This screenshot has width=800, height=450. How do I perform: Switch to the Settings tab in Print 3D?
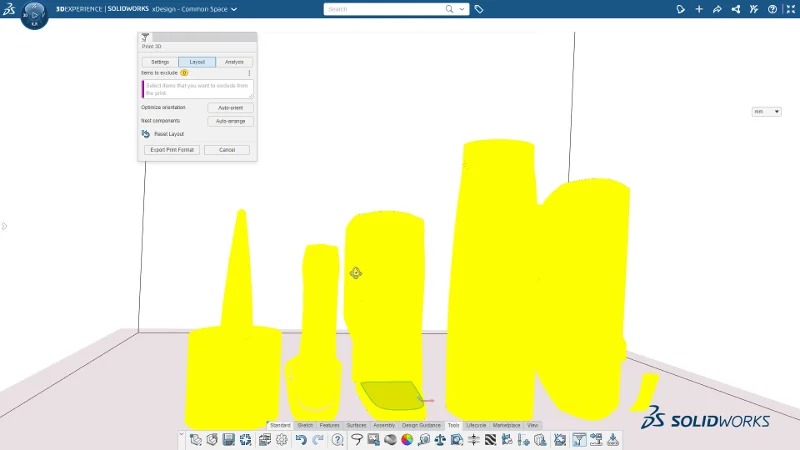160,62
